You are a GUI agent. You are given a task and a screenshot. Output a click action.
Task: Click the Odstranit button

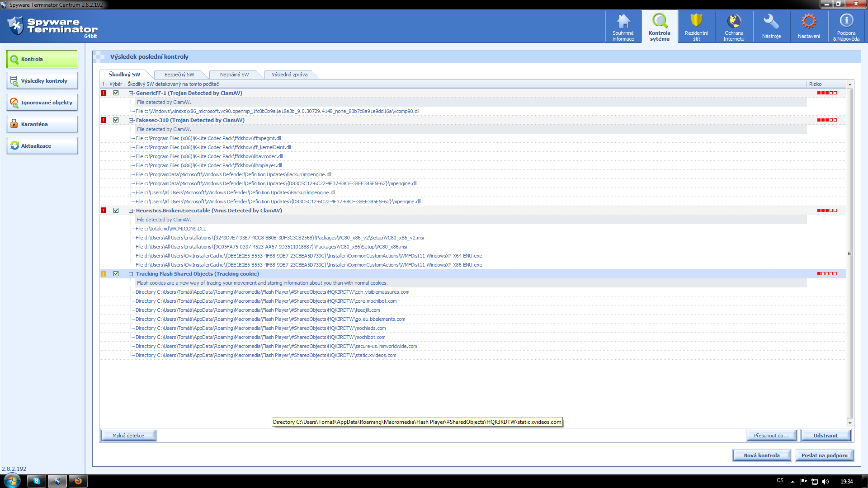click(826, 436)
